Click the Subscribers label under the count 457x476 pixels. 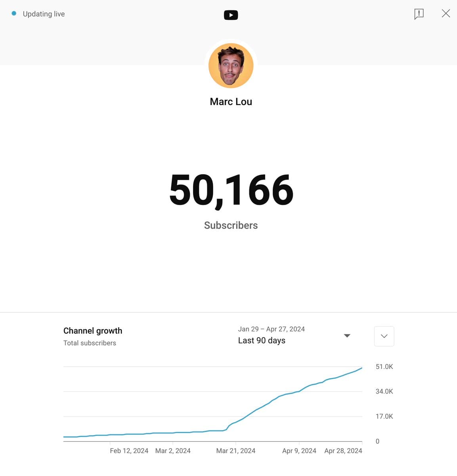click(x=231, y=225)
